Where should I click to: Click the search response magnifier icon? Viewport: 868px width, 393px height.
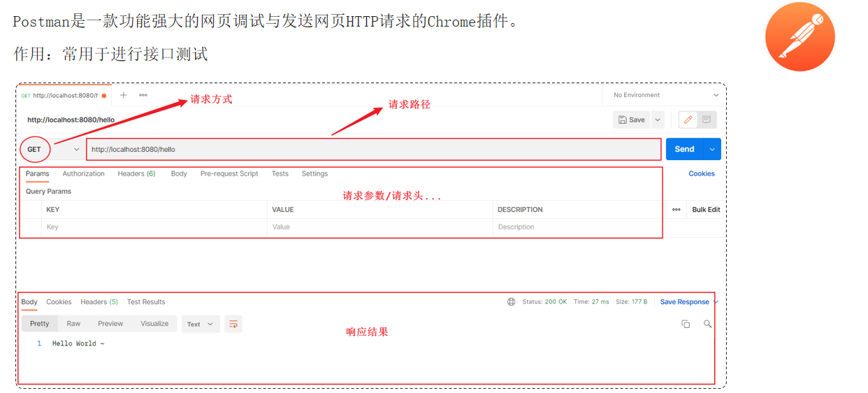point(707,324)
